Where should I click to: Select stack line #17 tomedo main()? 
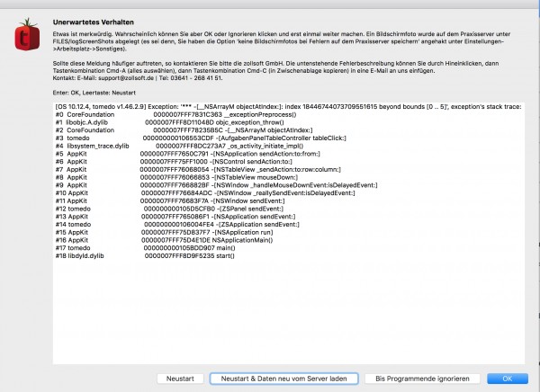click(x=145, y=248)
